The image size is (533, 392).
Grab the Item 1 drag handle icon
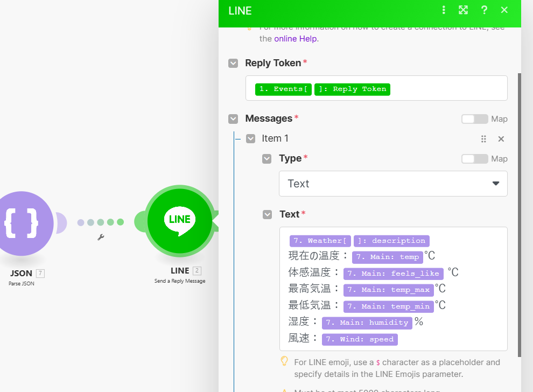coord(483,139)
